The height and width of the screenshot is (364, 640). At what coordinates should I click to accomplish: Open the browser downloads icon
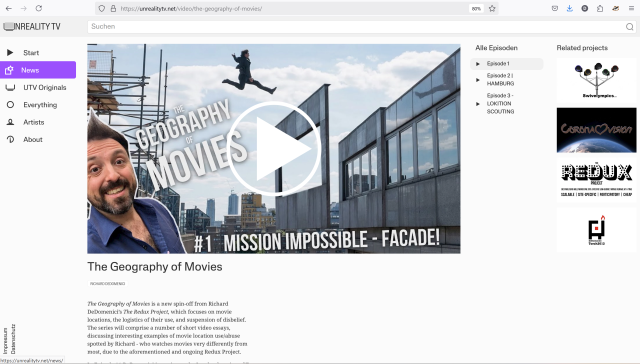pyautogui.click(x=570, y=8)
